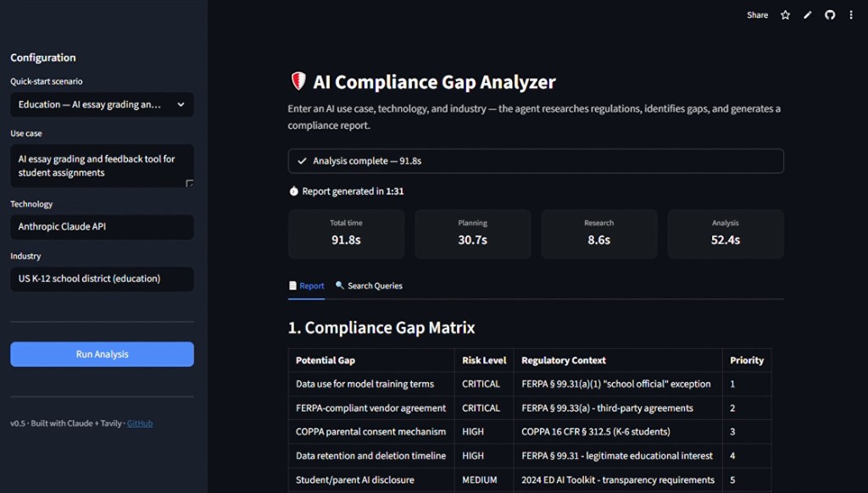Click the '1. Compliance Gap Matrix' heading
The width and height of the screenshot is (868, 493).
coord(381,328)
